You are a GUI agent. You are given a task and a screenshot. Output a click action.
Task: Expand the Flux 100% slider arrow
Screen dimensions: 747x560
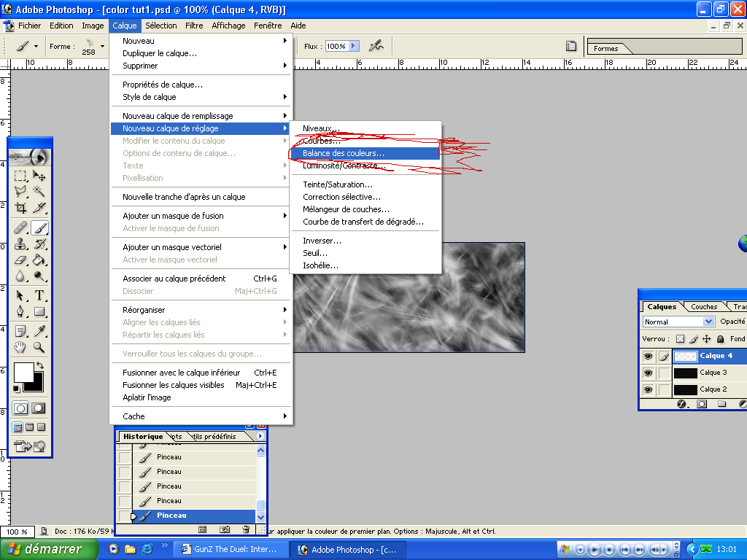[354, 46]
